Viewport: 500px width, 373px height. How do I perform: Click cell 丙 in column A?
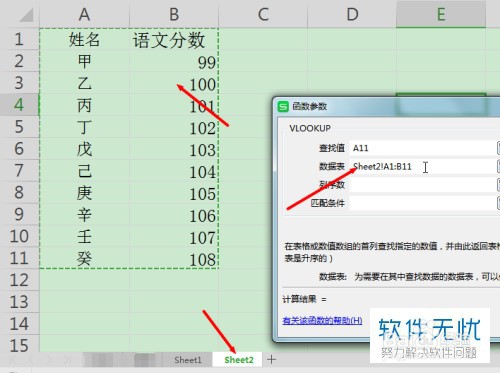(x=84, y=105)
